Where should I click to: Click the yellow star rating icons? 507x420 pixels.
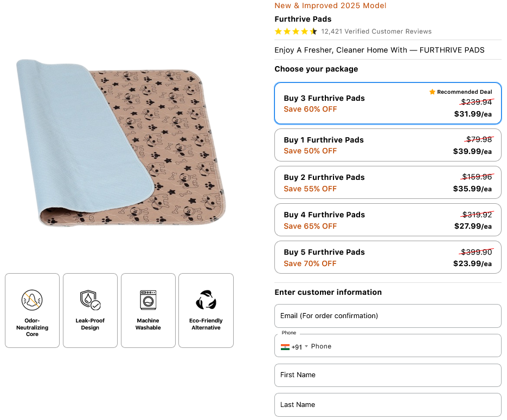296,31
